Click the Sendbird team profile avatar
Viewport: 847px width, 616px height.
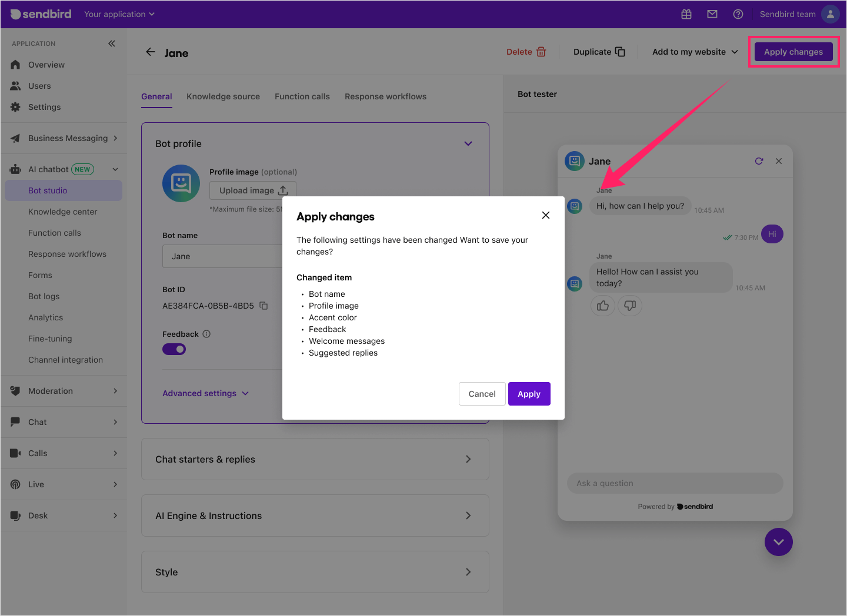coord(830,14)
